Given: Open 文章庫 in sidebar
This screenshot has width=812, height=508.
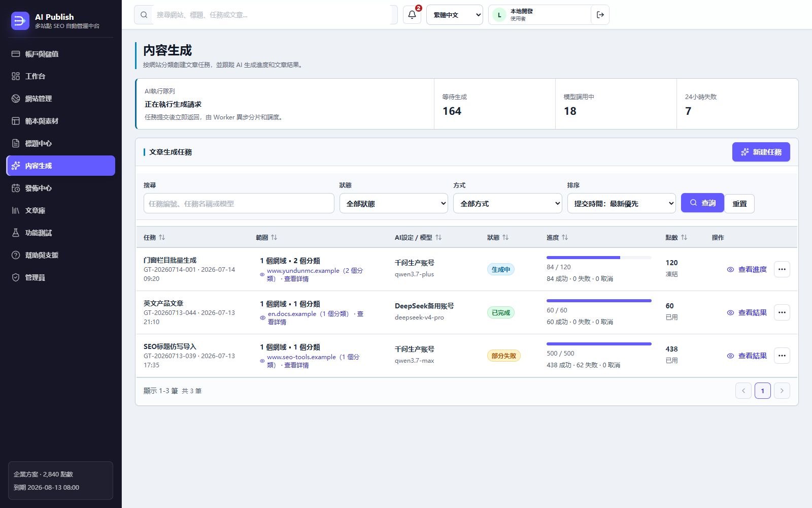Looking at the screenshot, I should coord(60,210).
